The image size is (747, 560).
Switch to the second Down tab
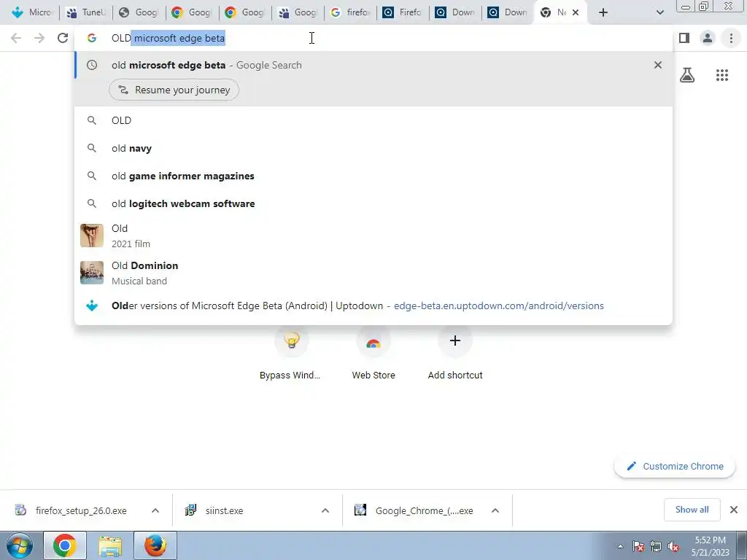(x=508, y=12)
